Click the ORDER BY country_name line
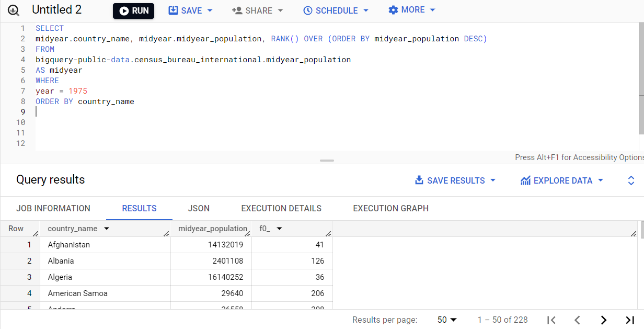The height and width of the screenshot is (329, 644). (x=85, y=101)
